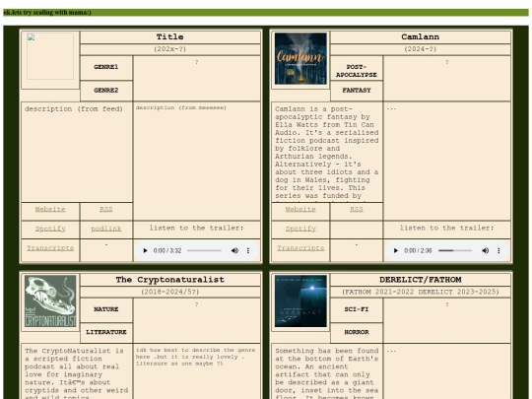
Task: Mute the Camlann trailer audio
Action: [485, 251]
